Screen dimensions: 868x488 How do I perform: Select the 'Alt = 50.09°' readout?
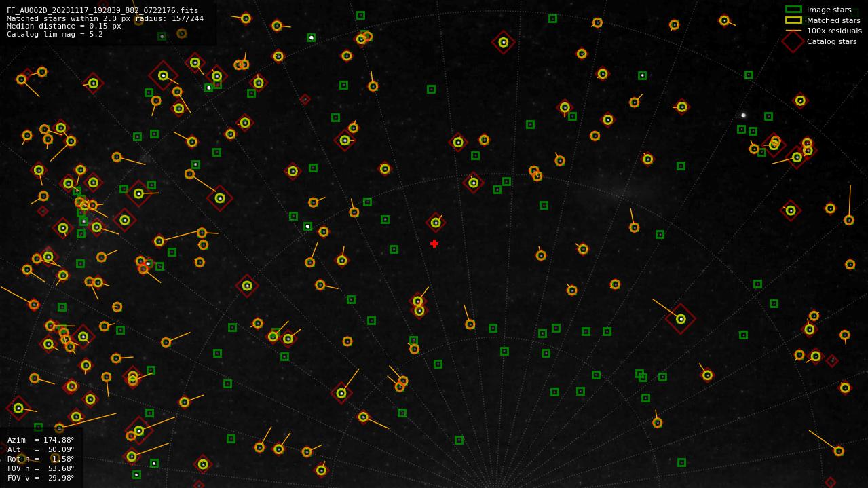tap(41, 449)
